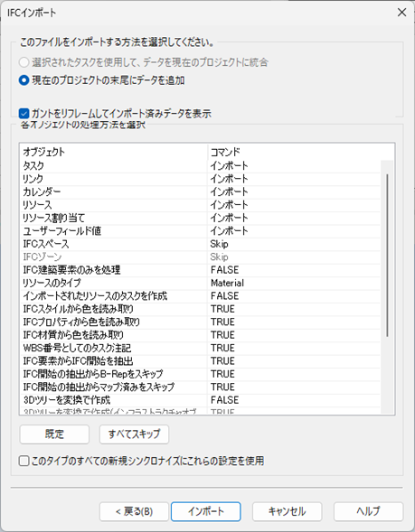Click the すべてスキップ button

[134, 434]
